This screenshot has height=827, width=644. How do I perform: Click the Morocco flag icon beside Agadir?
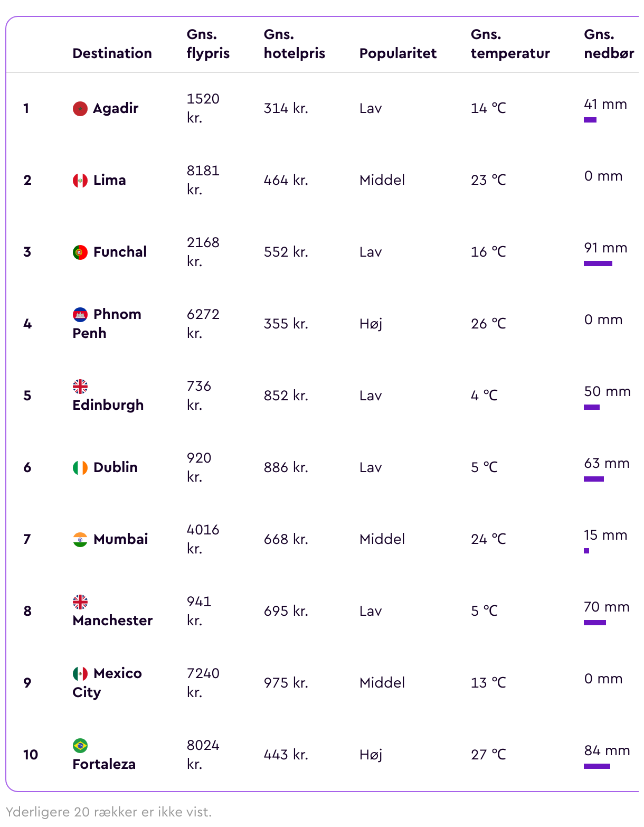coord(80,109)
